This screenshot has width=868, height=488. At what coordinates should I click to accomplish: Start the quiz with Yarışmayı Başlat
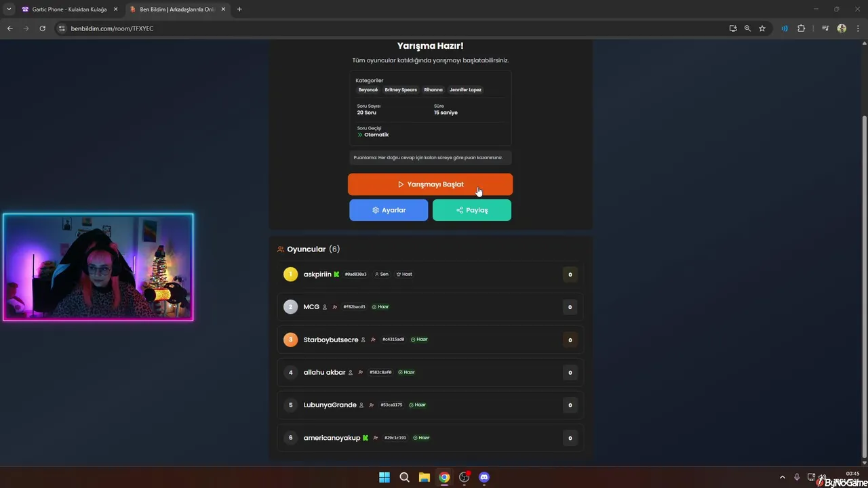(x=430, y=184)
